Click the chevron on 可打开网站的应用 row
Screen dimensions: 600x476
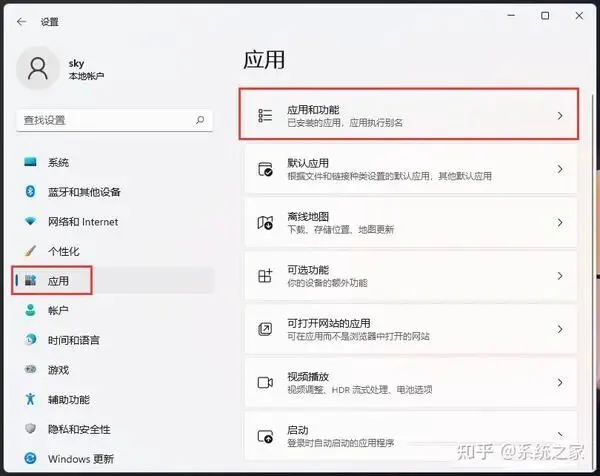[560, 329]
